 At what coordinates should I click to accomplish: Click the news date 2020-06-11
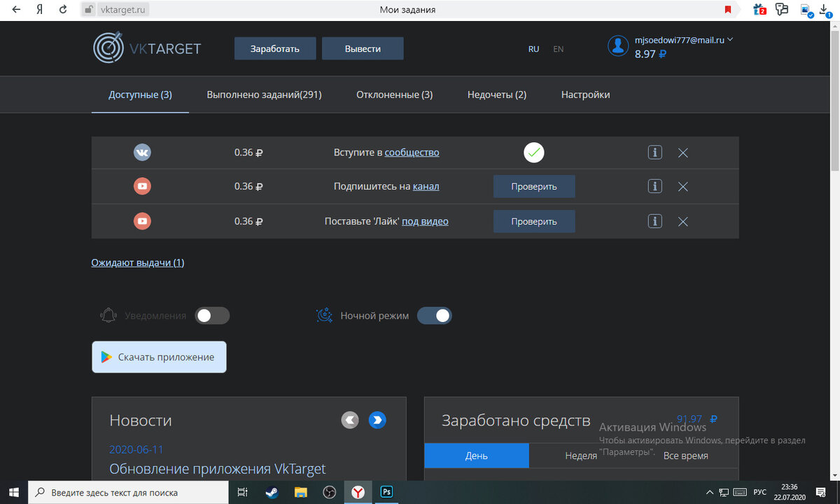click(136, 449)
